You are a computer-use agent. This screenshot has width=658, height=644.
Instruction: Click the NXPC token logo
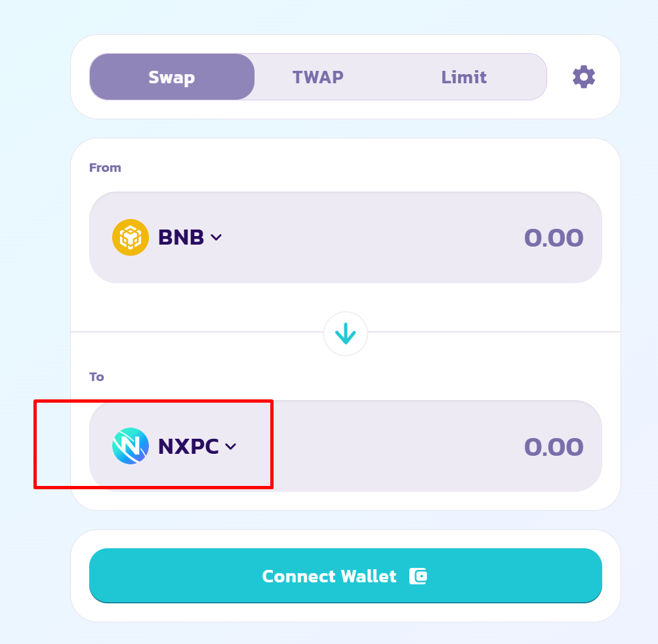[131, 446]
